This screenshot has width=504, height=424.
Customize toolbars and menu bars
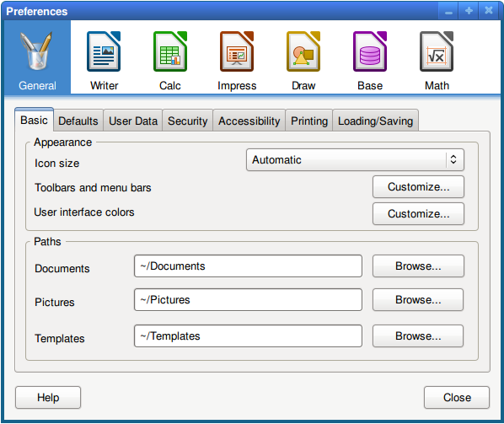[x=418, y=187]
